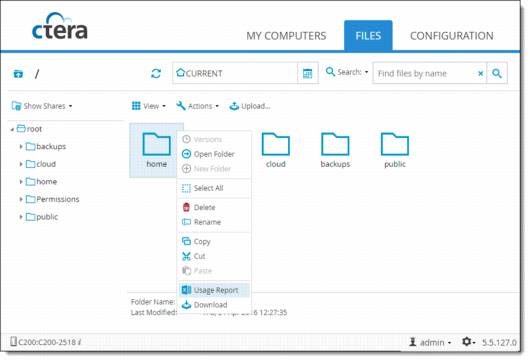Select Permissions in folder tree

pos(53,199)
